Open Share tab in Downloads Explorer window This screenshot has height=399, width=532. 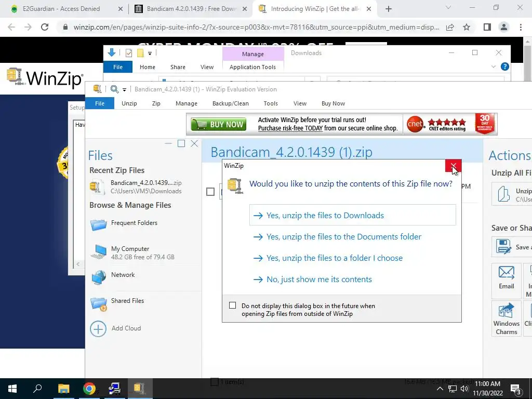coord(178,67)
